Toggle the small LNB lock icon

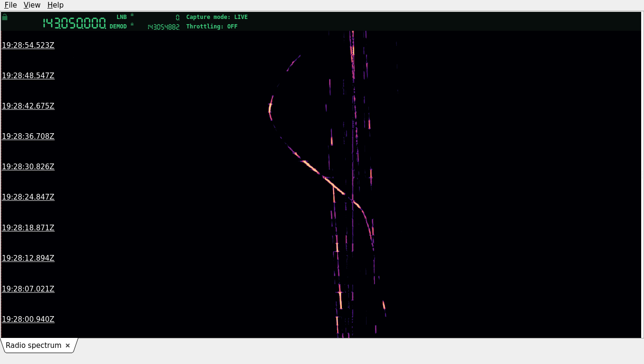132,15
